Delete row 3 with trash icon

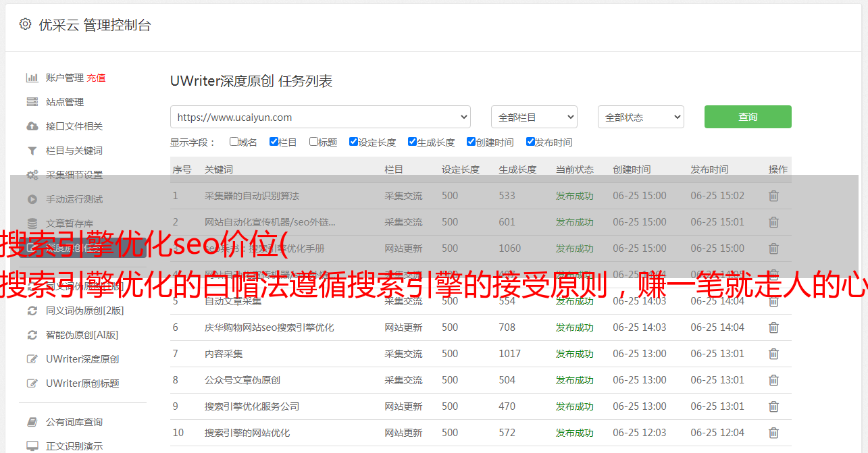[774, 248]
